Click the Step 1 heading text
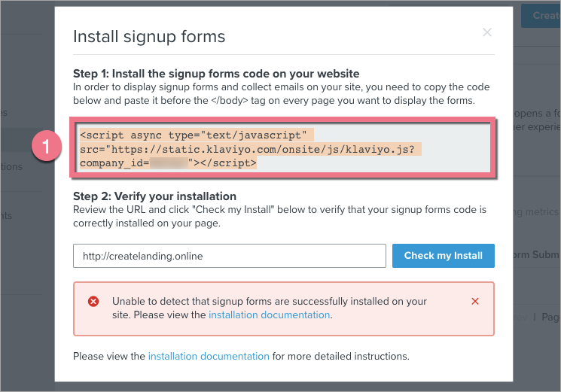 tap(216, 73)
